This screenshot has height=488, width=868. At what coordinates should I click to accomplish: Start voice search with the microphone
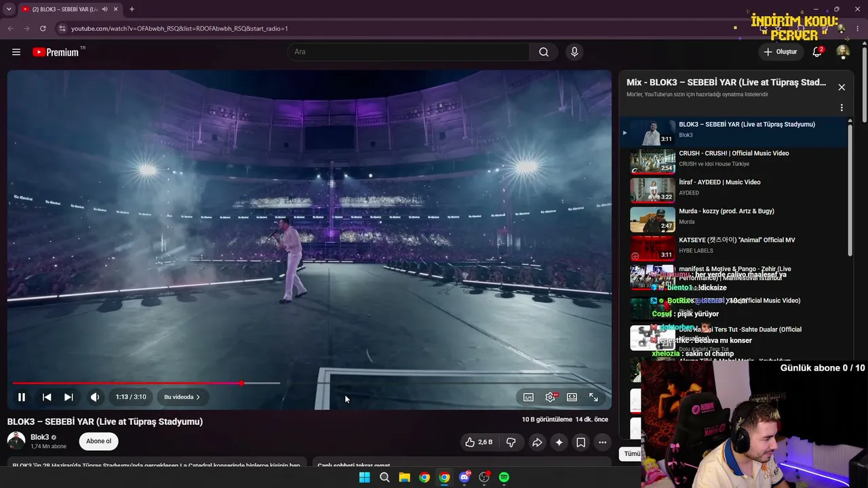click(x=574, y=52)
